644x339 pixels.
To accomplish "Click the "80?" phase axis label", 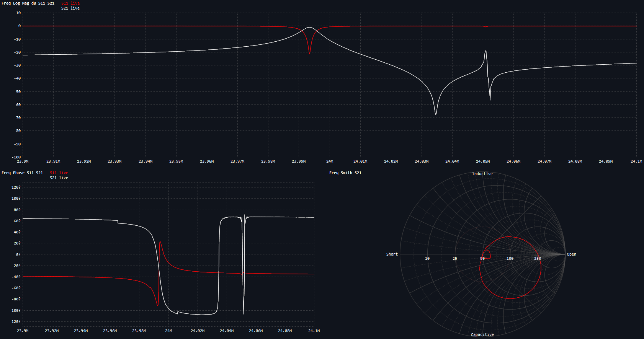I will tap(17, 210).
